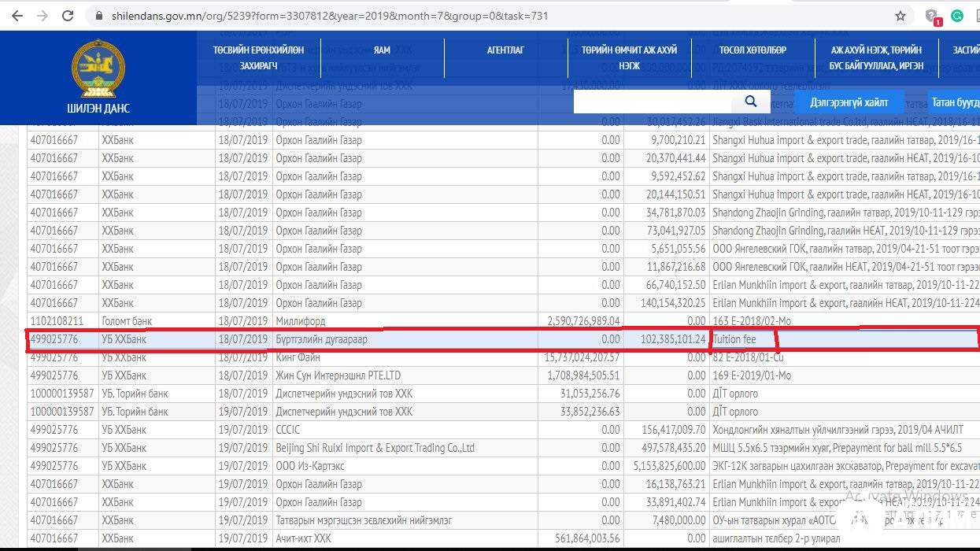Open the ЯАМ menu tab
980x551 pixels.
tap(382, 50)
